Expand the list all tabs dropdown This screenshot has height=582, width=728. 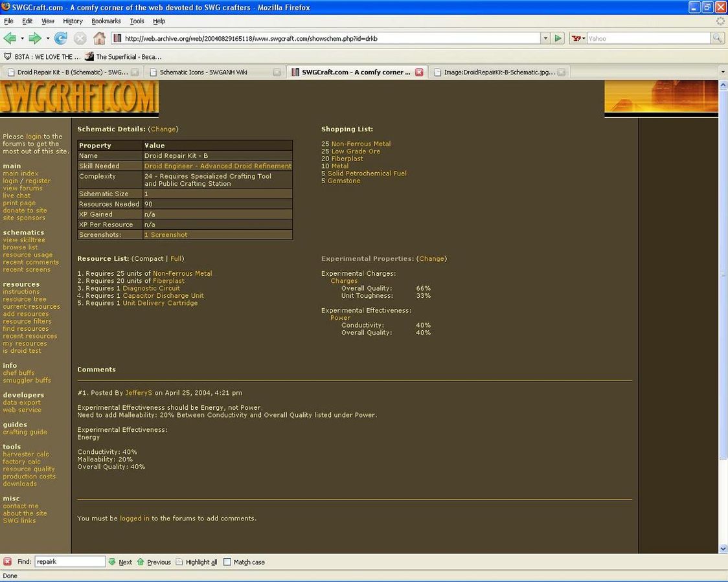tap(723, 73)
